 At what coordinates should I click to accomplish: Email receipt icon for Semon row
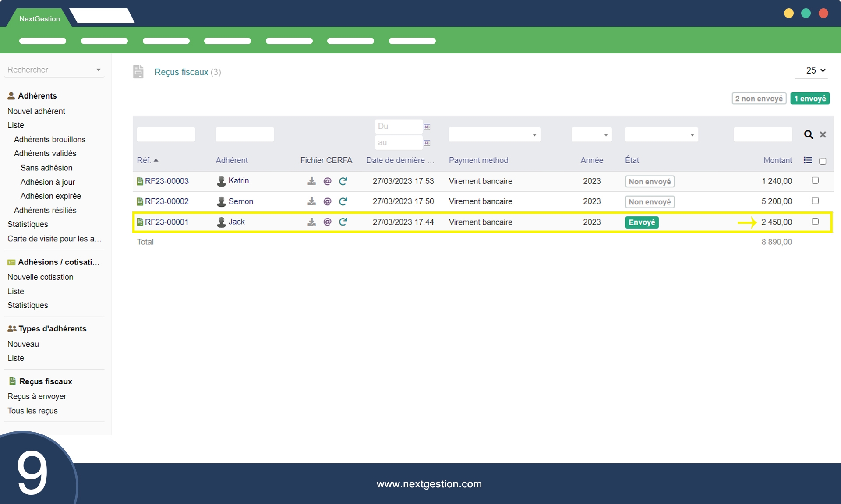327,201
